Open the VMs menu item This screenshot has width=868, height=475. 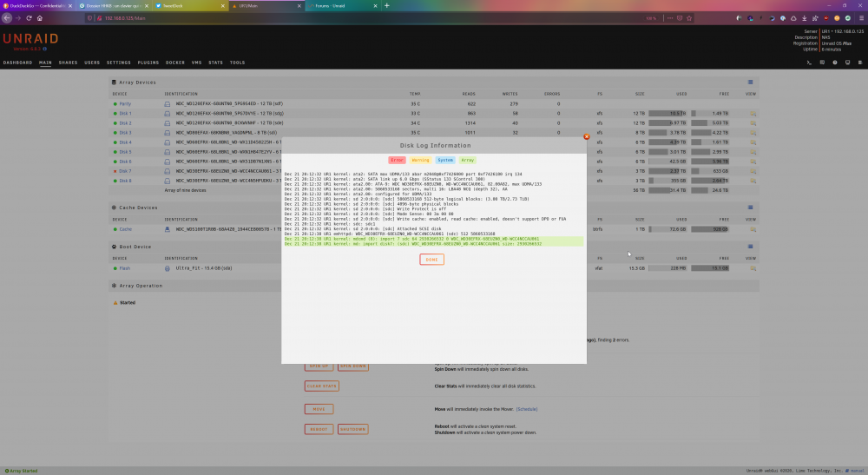coord(196,63)
